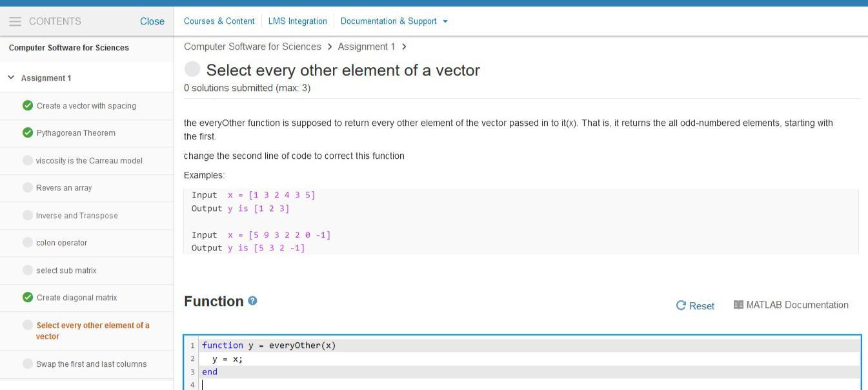
Task: Open the Computer Software for Sciences breadcrumb link
Action: click(253, 46)
